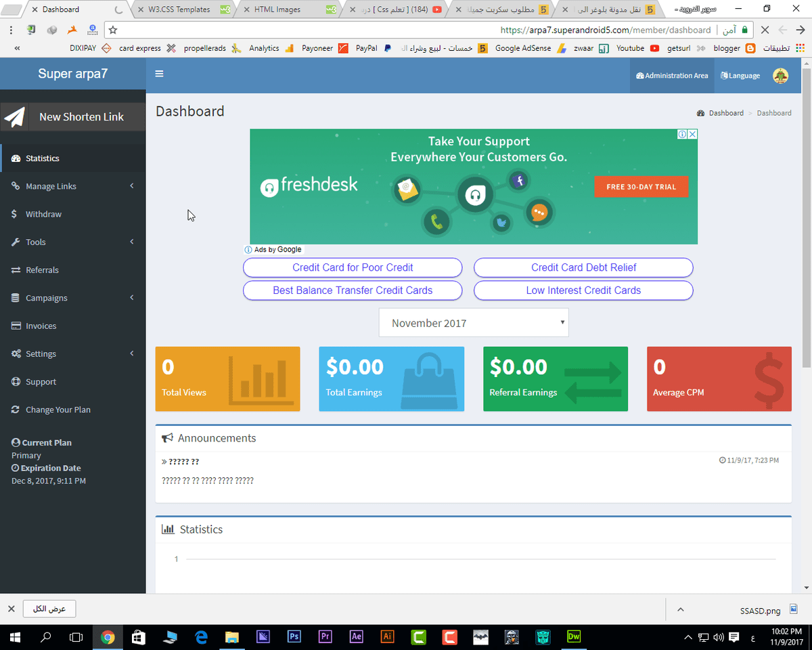Open the user avatar menu
This screenshot has height=650, width=812.
[x=780, y=76]
